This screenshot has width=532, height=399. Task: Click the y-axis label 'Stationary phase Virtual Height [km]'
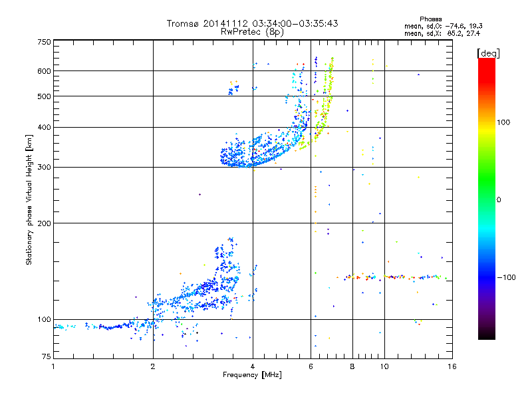29,200
